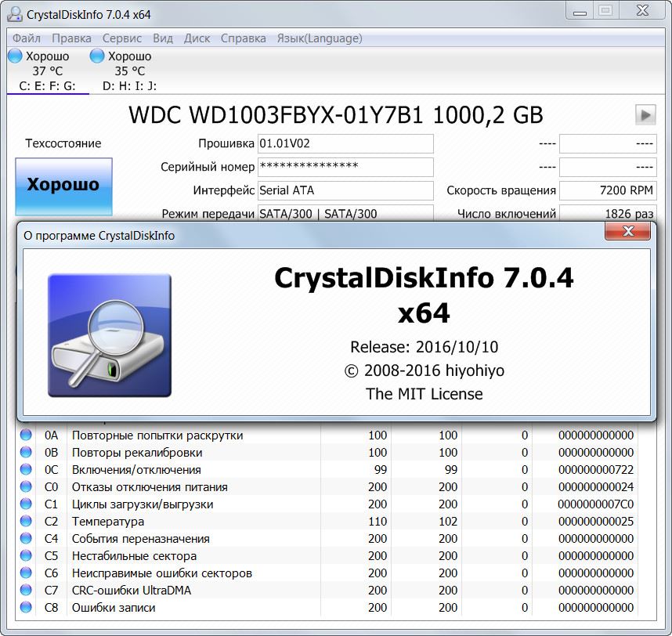Open the Вид menu

tap(163, 38)
